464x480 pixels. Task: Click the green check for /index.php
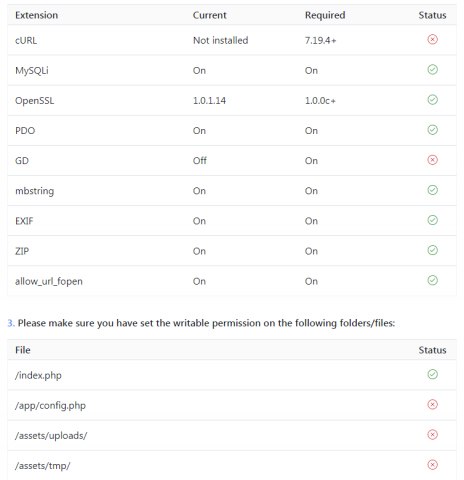432,374
